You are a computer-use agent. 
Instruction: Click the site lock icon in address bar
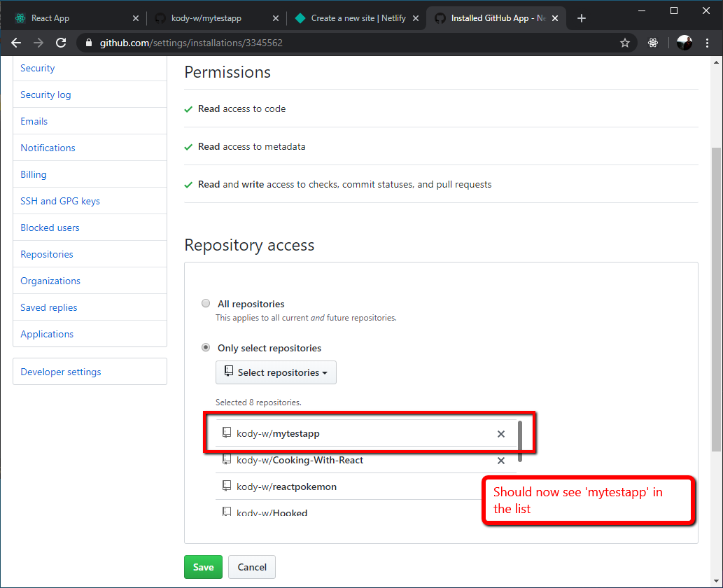point(89,43)
